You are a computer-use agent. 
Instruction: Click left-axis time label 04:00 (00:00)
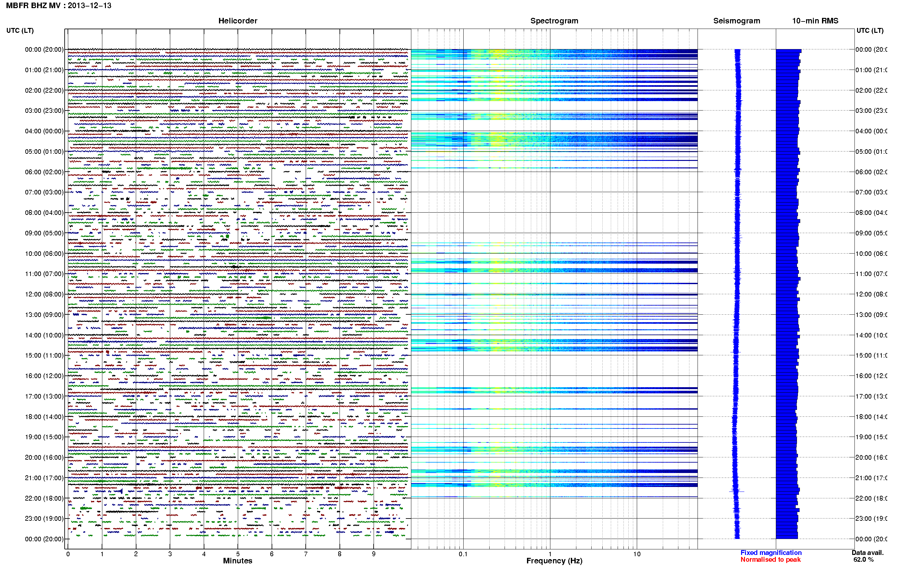(x=44, y=131)
